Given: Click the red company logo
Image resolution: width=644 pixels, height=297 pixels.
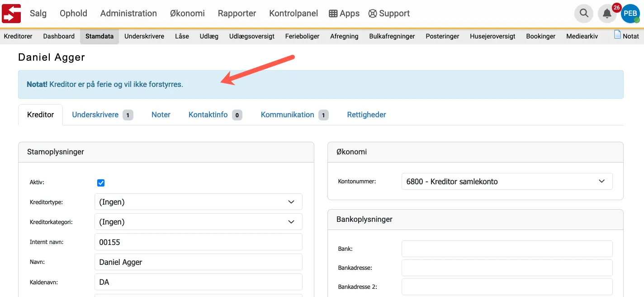Looking at the screenshot, I should coord(11,13).
